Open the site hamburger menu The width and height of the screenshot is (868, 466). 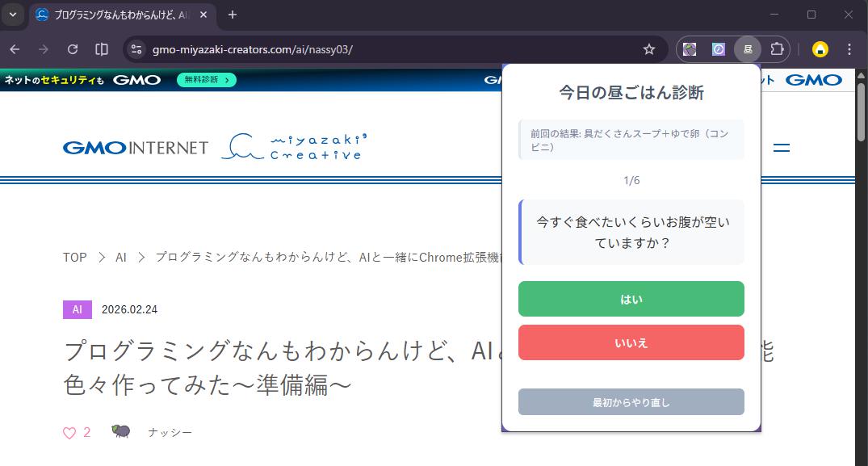tap(782, 148)
